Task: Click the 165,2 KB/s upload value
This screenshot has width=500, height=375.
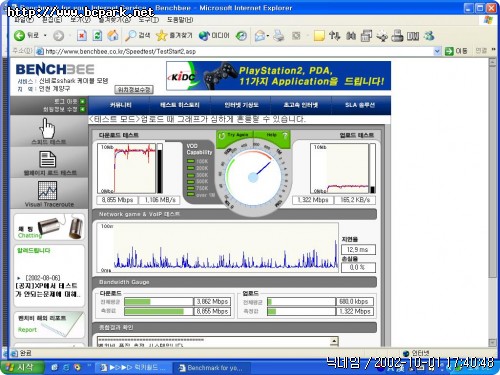Action: (x=355, y=200)
